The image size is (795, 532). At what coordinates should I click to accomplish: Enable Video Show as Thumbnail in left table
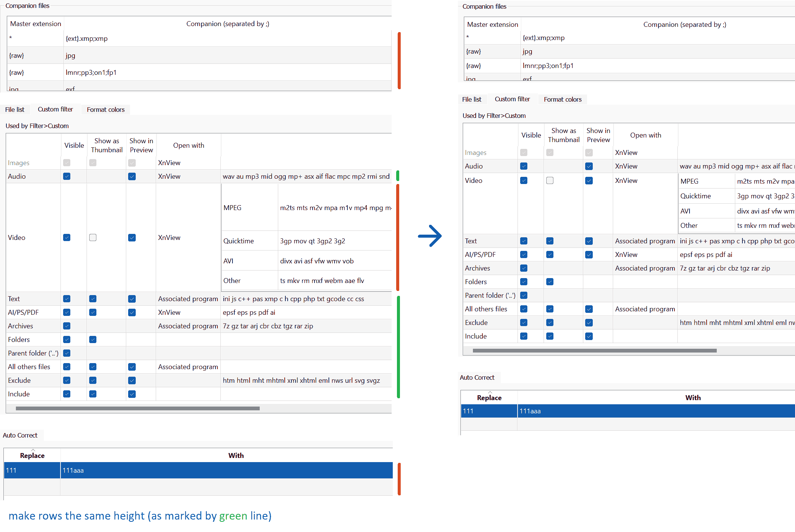(93, 238)
